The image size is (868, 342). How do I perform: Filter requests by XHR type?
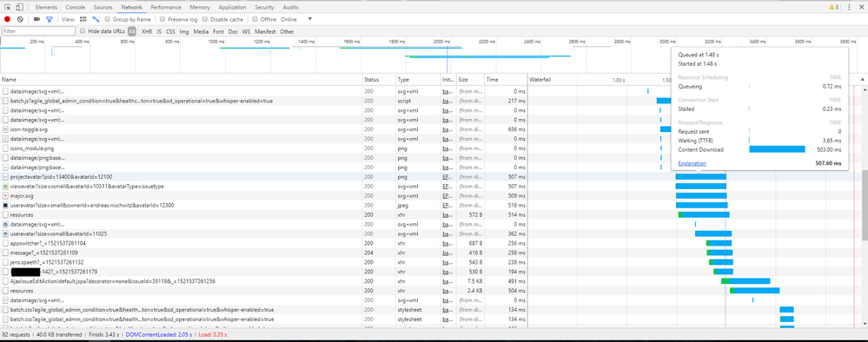(147, 31)
